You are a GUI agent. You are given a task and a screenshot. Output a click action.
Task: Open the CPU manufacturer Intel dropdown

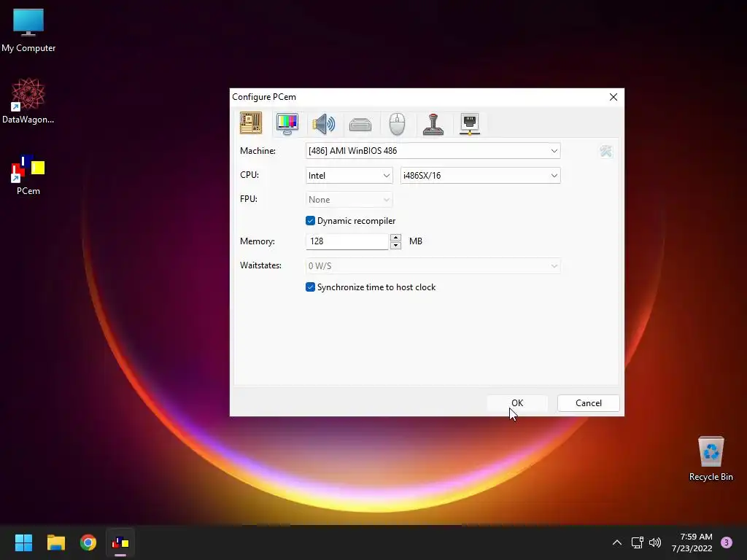point(349,176)
